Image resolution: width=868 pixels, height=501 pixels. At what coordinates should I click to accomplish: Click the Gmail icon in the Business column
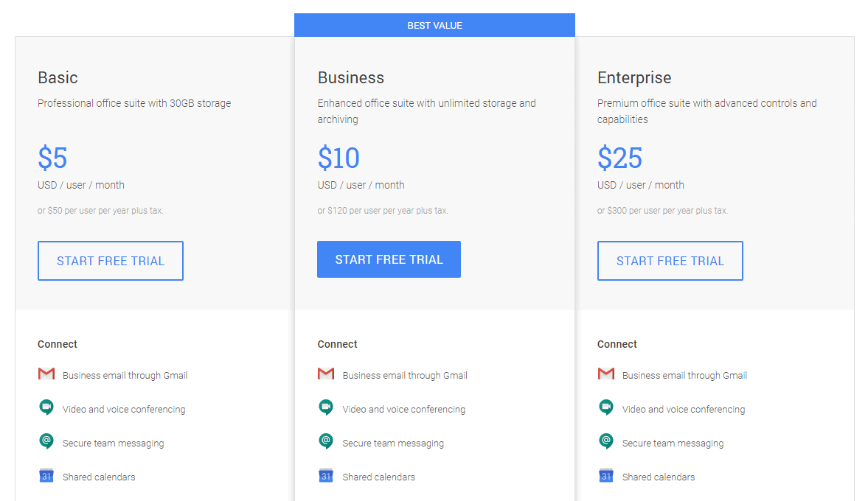click(x=325, y=374)
